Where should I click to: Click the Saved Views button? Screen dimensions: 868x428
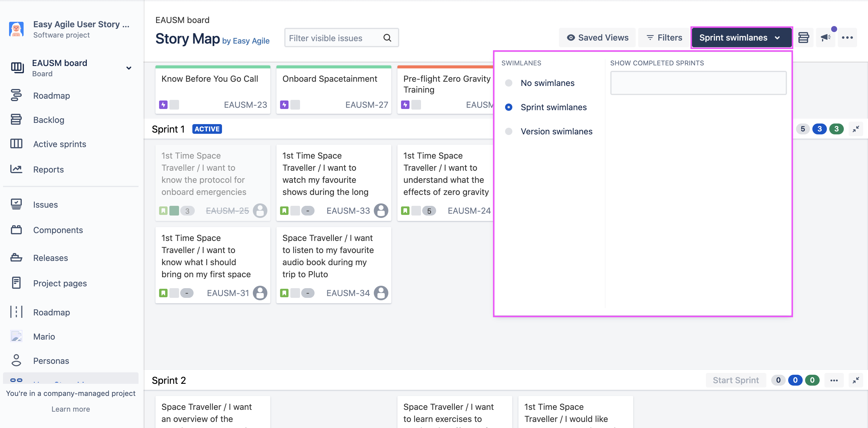tap(597, 38)
